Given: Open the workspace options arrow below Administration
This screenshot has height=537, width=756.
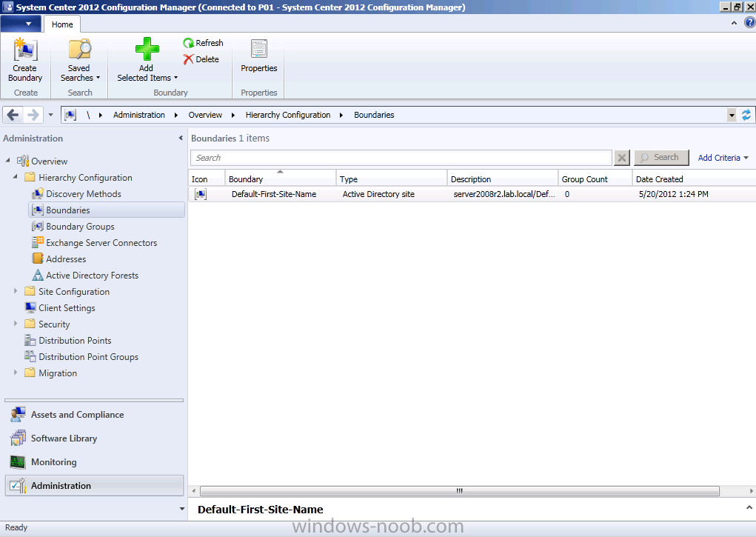Looking at the screenshot, I should point(181,509).
